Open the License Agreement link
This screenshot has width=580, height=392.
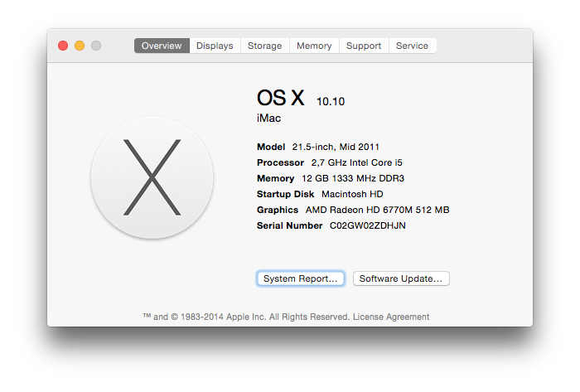coord(391,317)
